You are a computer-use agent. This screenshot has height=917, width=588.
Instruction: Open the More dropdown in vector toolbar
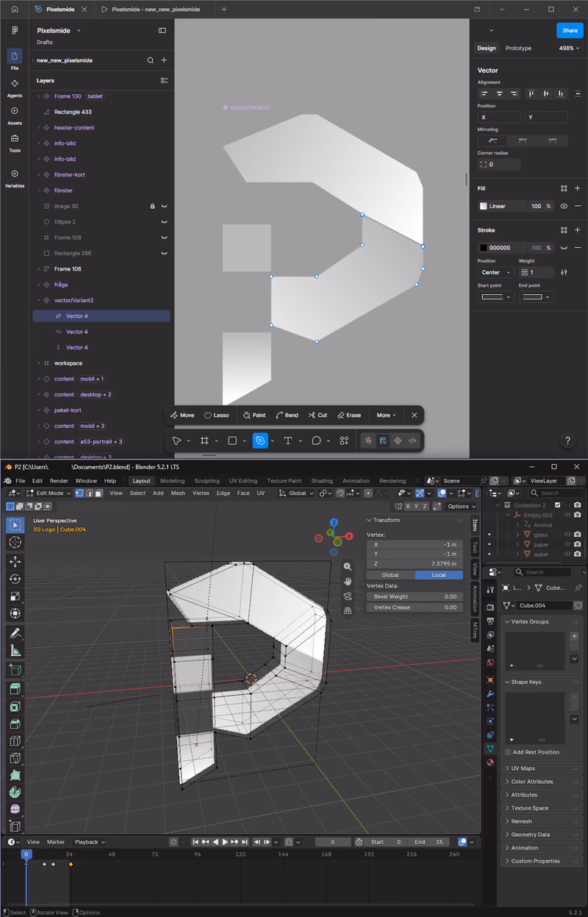(386, 415)
